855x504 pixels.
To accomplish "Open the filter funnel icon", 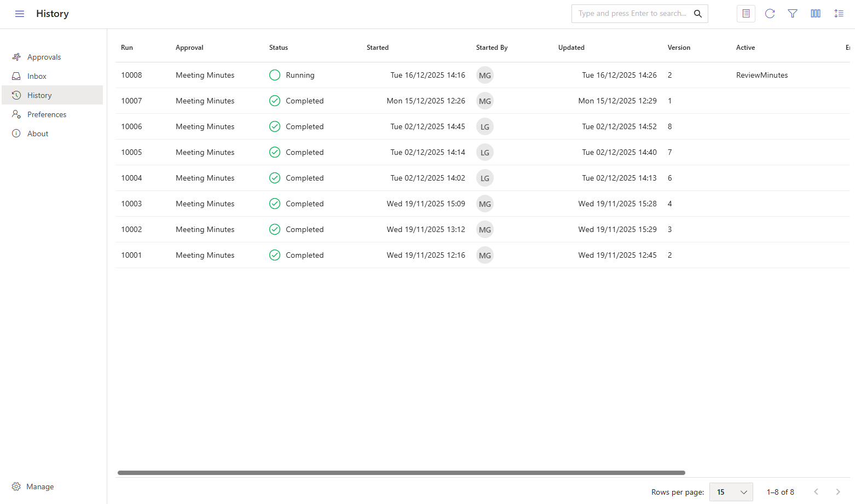I will pyautogui.click(x=792, y=14).
